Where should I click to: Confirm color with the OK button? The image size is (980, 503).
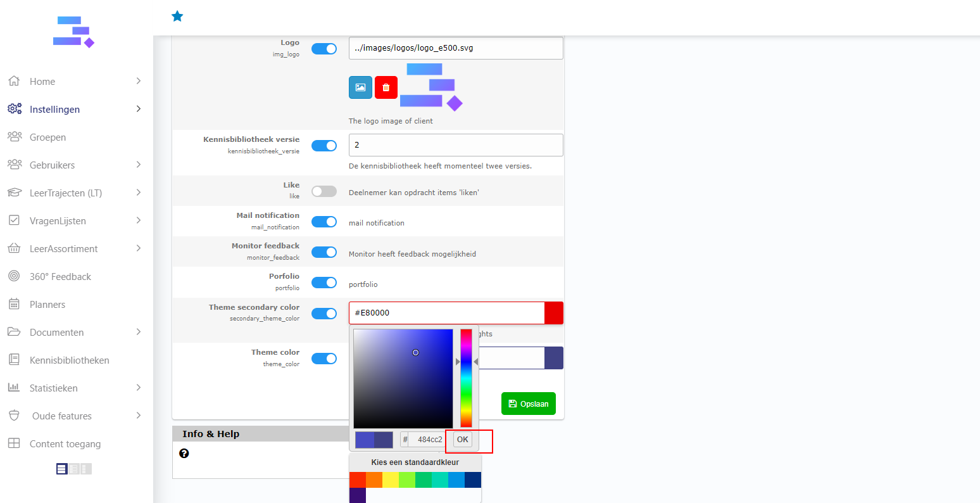463,440
